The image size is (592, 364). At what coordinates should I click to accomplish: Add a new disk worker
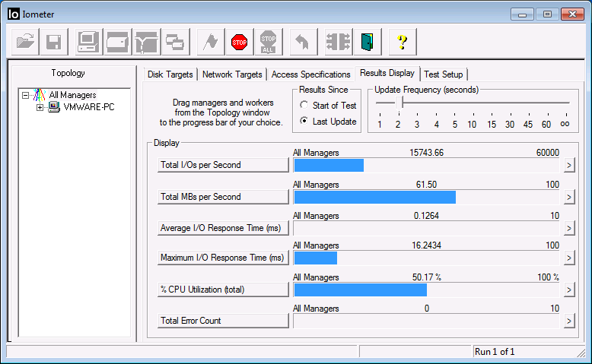point(117,42)
